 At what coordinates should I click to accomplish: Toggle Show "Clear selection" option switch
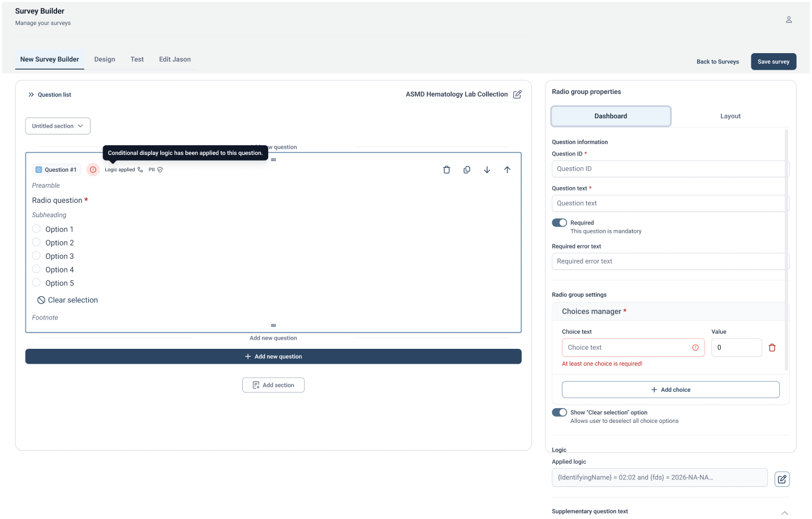[x=560, y=413]
